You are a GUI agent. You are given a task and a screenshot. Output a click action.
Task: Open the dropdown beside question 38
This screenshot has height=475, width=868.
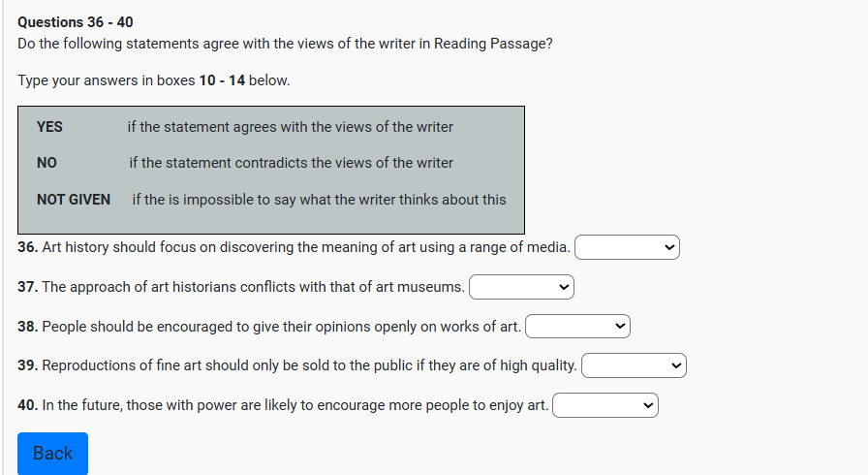pos(577,327)
